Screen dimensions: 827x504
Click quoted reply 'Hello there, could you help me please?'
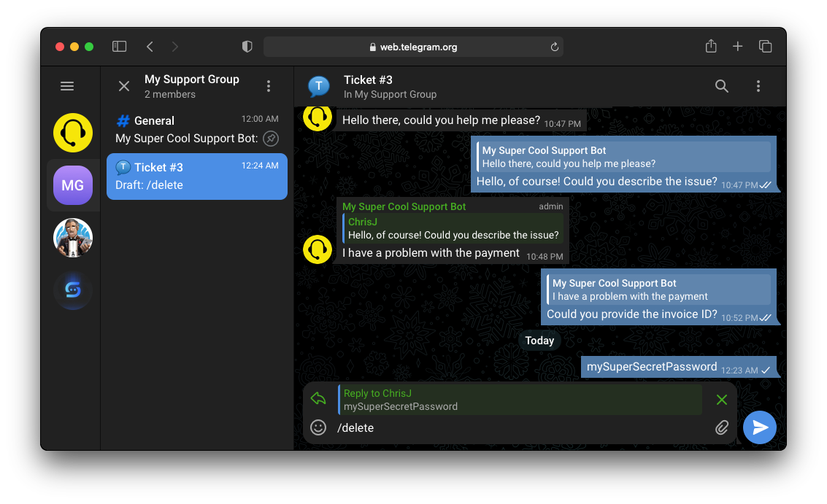tap(623, 157)
